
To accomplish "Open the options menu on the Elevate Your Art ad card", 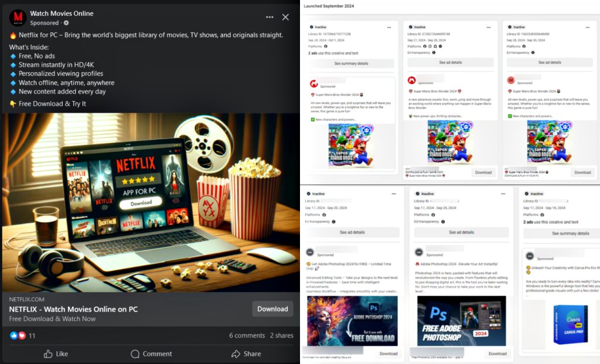I will (503, 194).
